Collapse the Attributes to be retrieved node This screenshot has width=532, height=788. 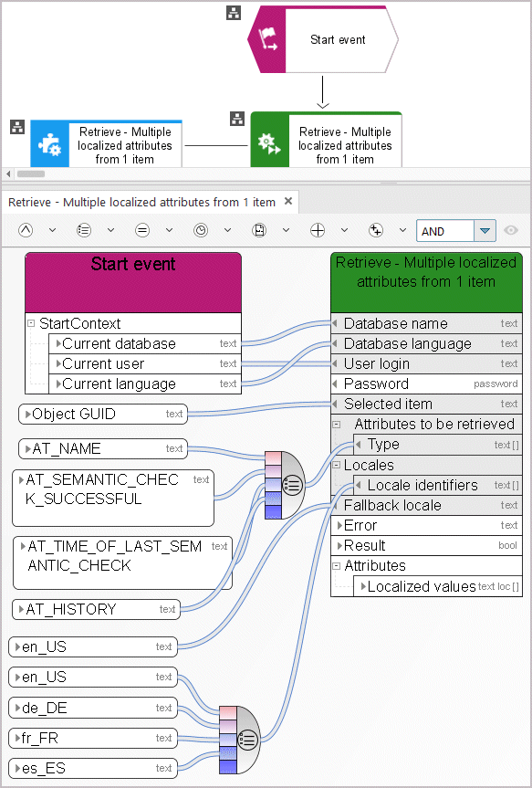pyautogui.click(x=337, y=425)
